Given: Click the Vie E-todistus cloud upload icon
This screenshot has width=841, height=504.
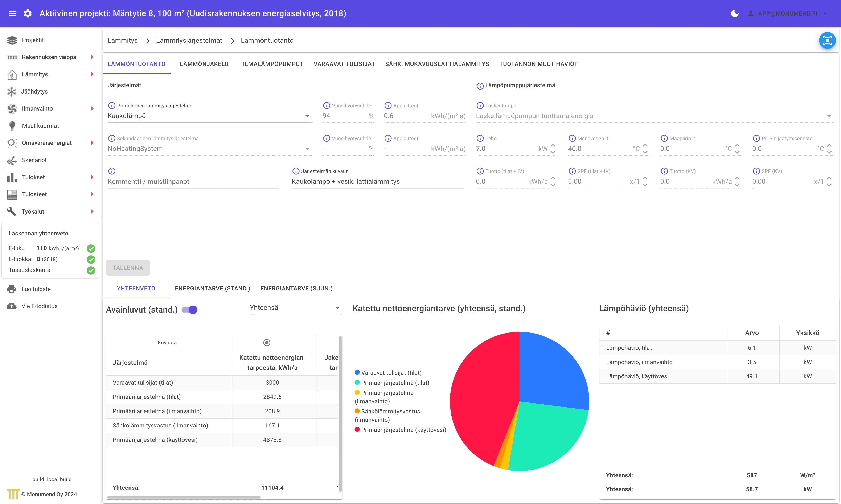Looking at the screenshot, I should click(12, 306).
